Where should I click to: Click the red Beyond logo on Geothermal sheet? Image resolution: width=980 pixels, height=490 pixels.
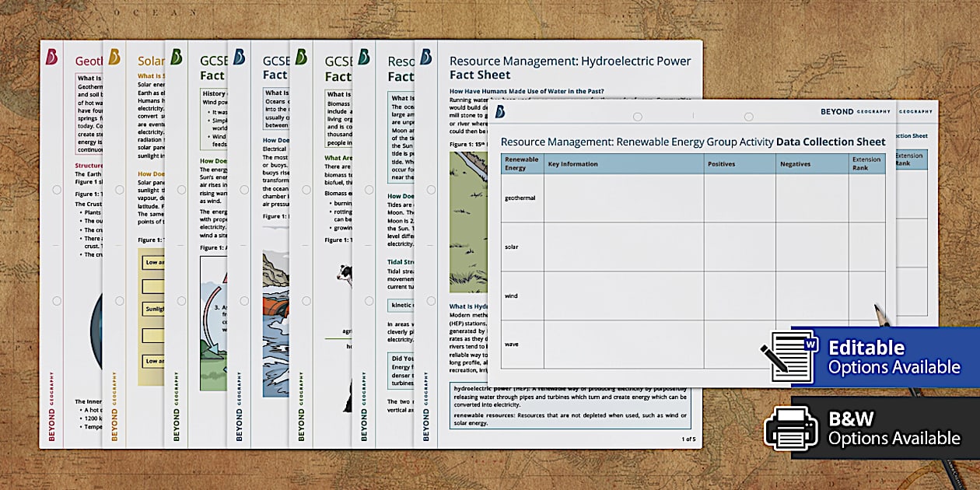click(x=51, y=57)
